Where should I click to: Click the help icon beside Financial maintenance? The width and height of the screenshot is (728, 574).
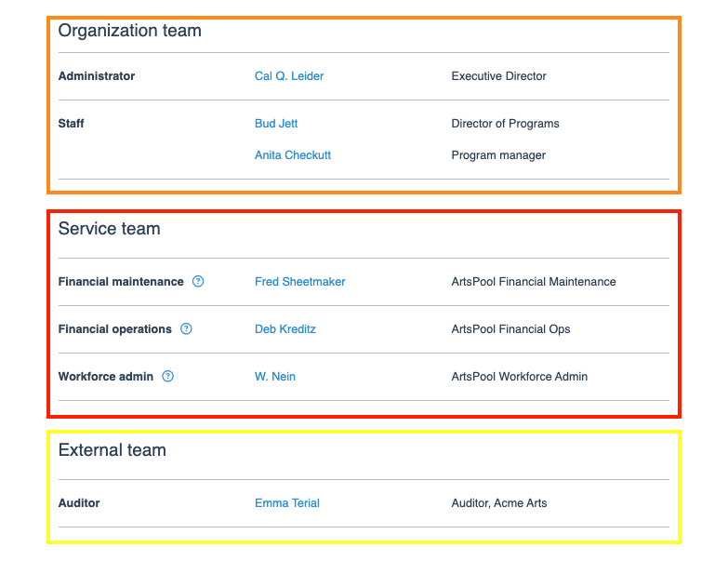[198, 282]
